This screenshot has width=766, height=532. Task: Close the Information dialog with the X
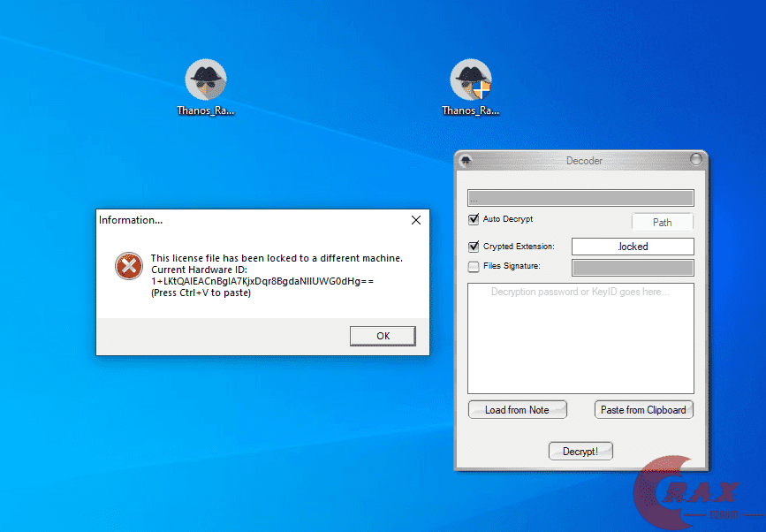click(x=415, y=220)
